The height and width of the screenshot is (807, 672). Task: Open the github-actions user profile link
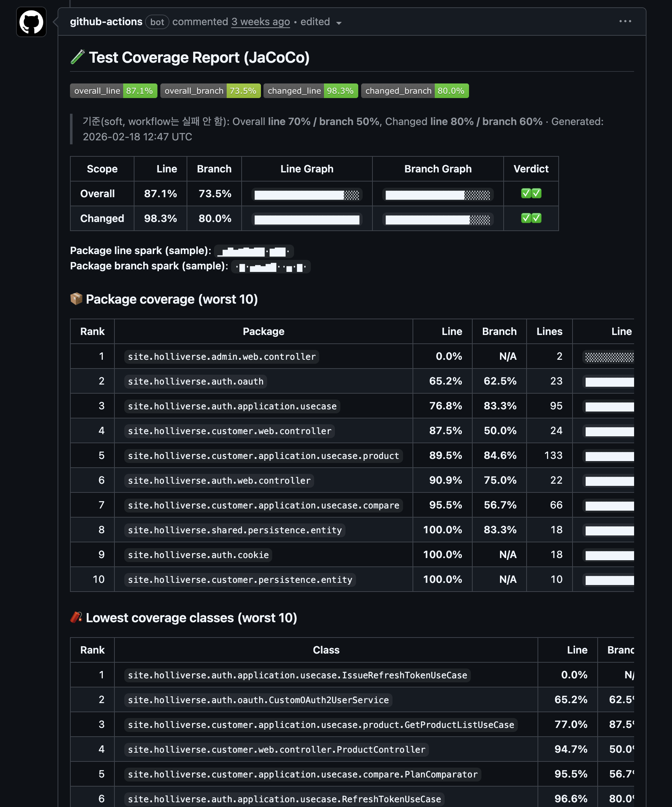106,22
